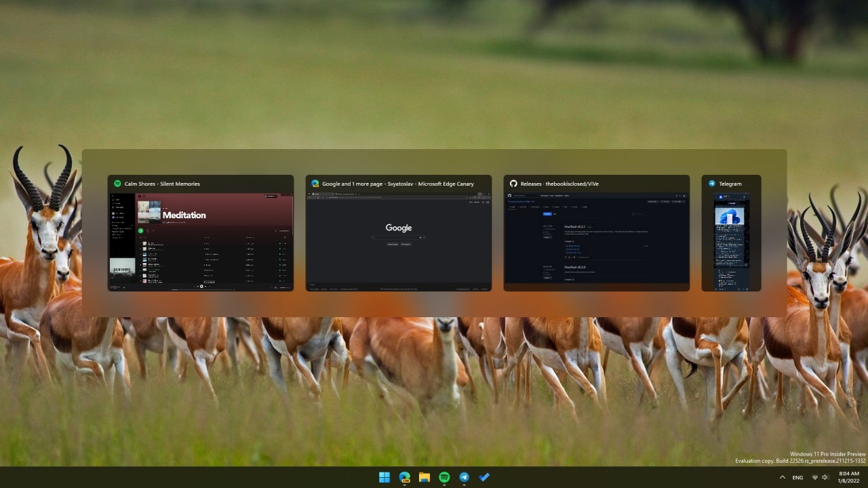Viewport: 868px width, 488px height.
Task: Click the Telegram icon in switcher title
Action: point(712,184)
